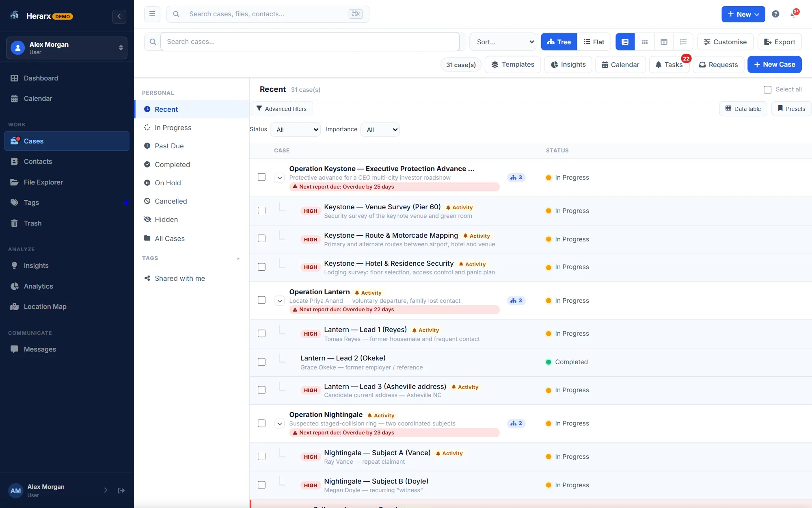
Task: Switch to table list view icon
Action: [625, 42]
